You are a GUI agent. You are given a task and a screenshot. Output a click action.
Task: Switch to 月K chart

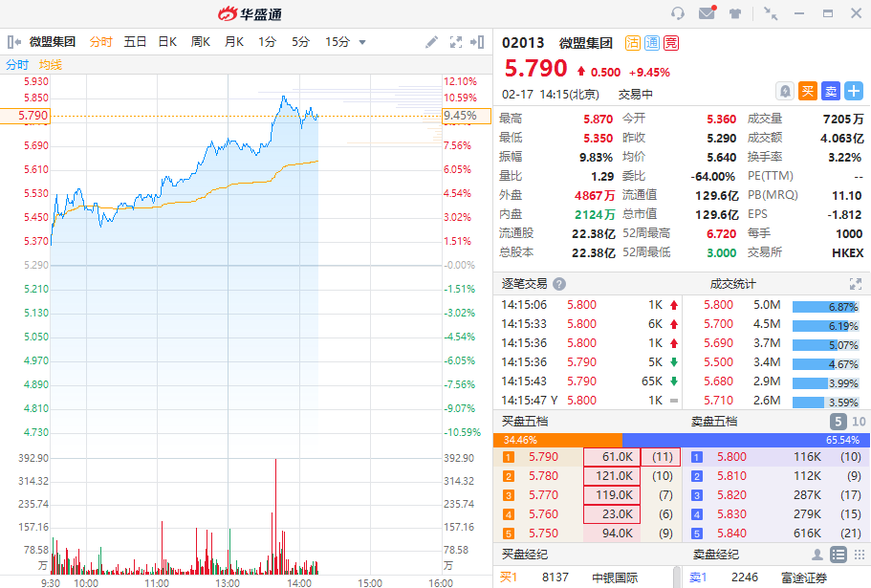click(234, 42)
